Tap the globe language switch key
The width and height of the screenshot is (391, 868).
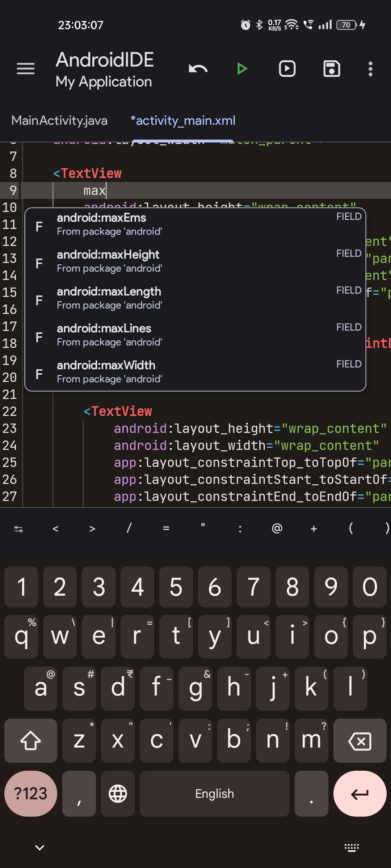coord(118,794)
